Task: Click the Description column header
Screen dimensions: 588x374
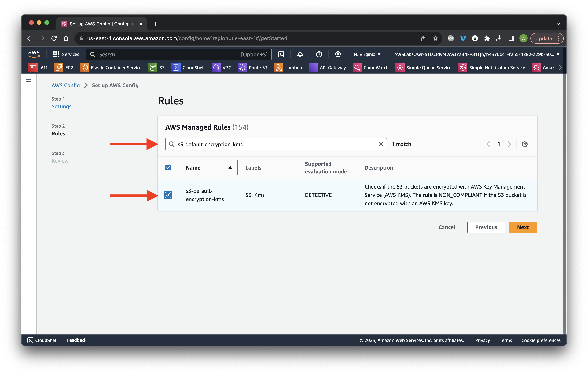Action: pos(379,168)
